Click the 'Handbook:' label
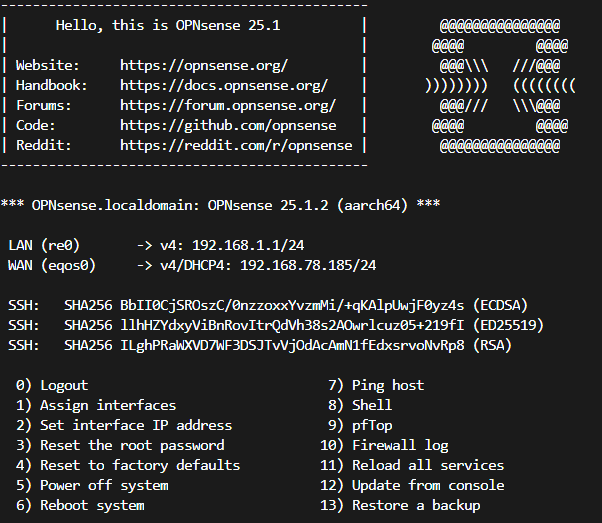Viewport: 602px width, 523px height. coord(52,85)
